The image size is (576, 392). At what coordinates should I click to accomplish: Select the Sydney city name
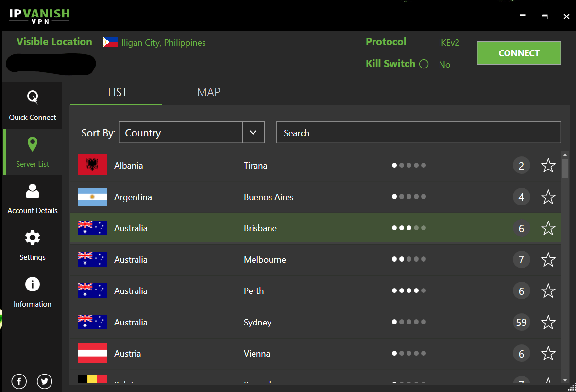257,323
